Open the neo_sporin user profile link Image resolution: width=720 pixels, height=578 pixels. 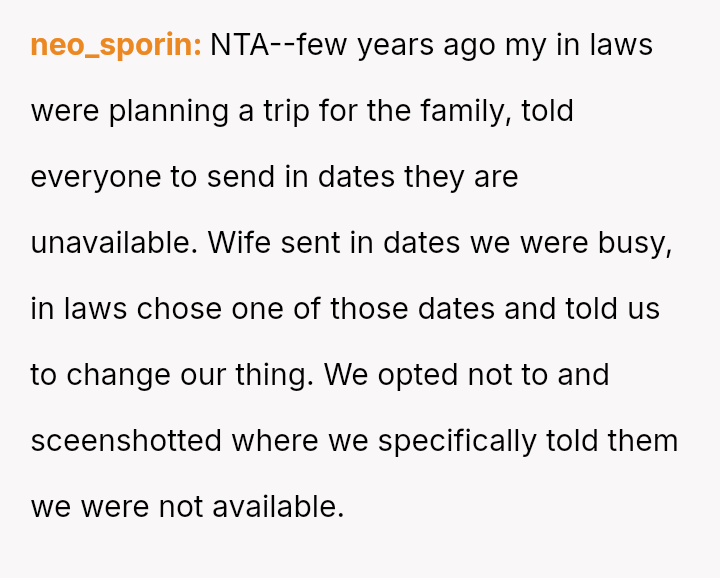pyautogui.click(x=116, y=45)
